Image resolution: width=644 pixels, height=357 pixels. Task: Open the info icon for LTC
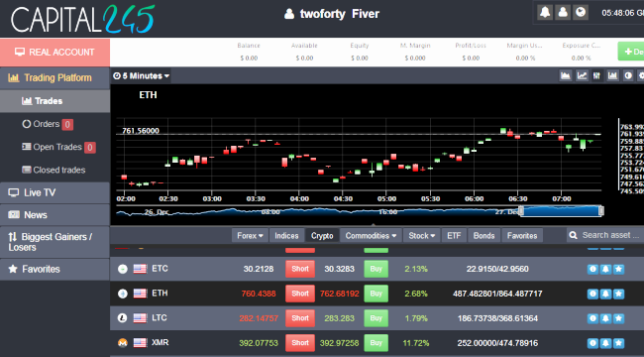click(592, 318)
